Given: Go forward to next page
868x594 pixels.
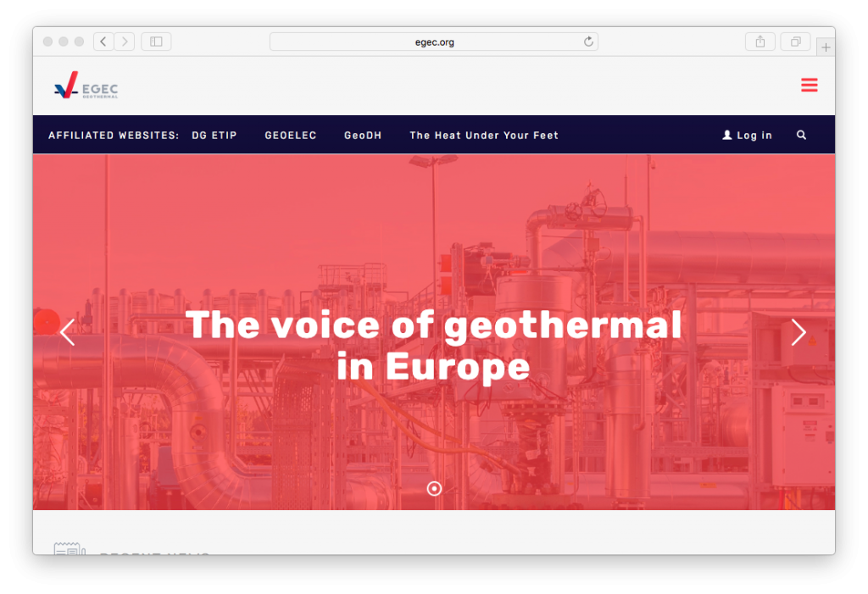Looking at the screenshot, I should [125, 42].
